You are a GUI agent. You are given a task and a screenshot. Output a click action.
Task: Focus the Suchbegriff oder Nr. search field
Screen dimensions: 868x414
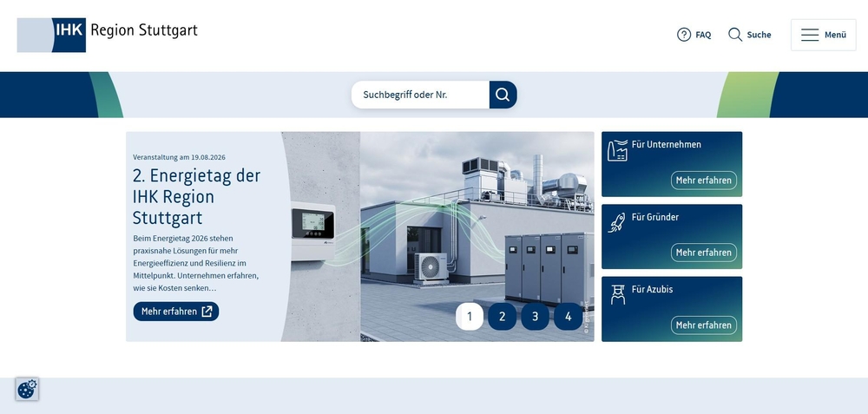[x=420, y=95]
